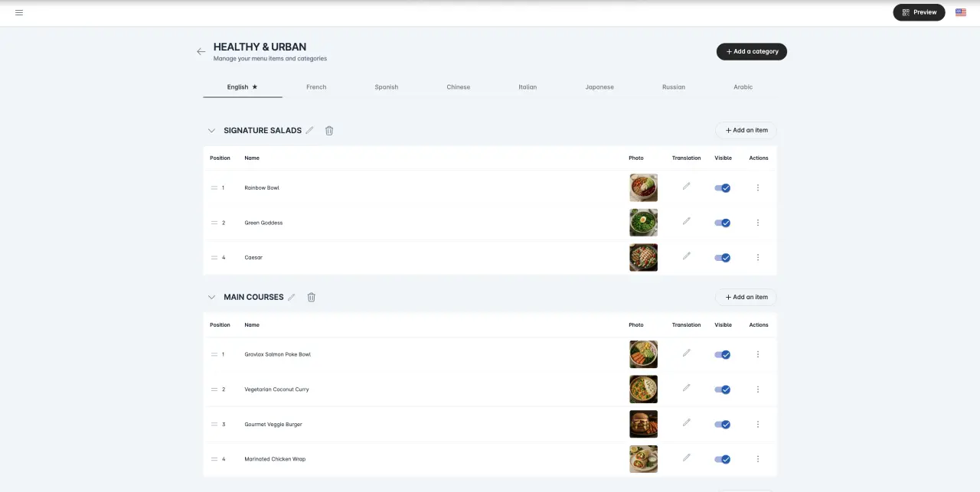Switch to the Arabic tab
This screenshot has height=492, width=980.
point(743,87)
